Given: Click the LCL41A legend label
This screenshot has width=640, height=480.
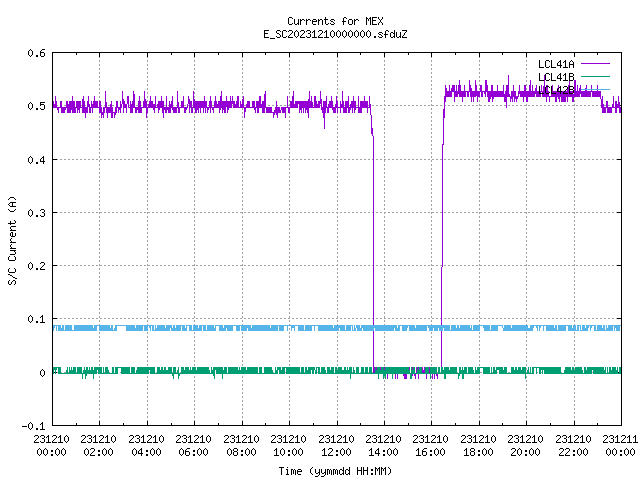Looking at the screenshot, I should coord(556,64).
